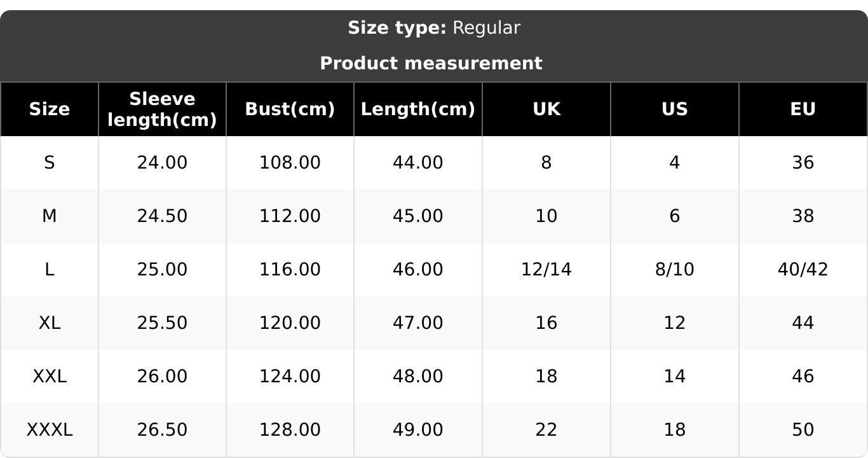Select the 128.00 bust measurement
This screenshot has height=458, width=868.
290,430
